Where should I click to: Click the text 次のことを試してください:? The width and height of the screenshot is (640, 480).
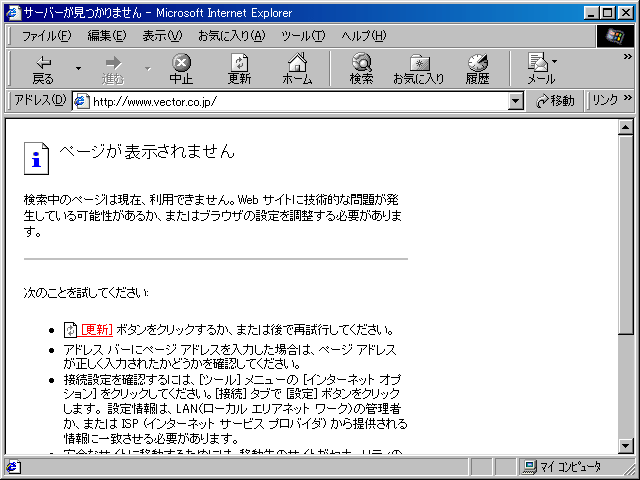87,293
